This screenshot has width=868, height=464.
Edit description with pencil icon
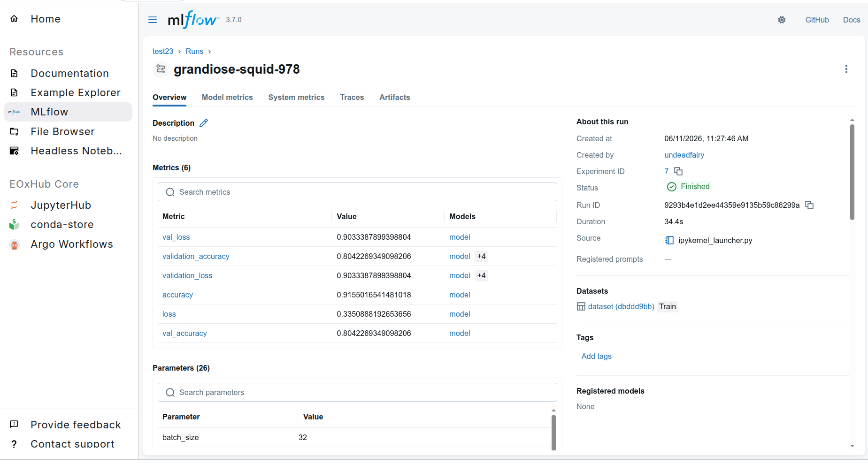click(204, 123)
